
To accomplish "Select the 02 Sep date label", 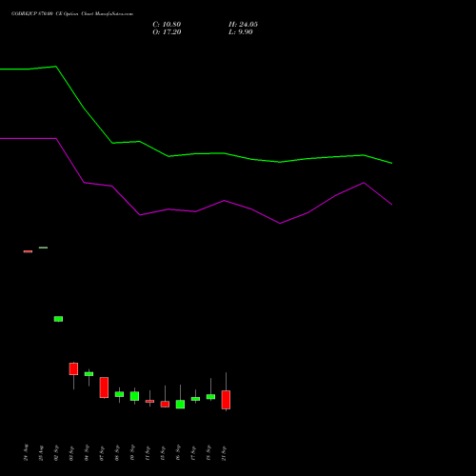I will coord(56,453).
